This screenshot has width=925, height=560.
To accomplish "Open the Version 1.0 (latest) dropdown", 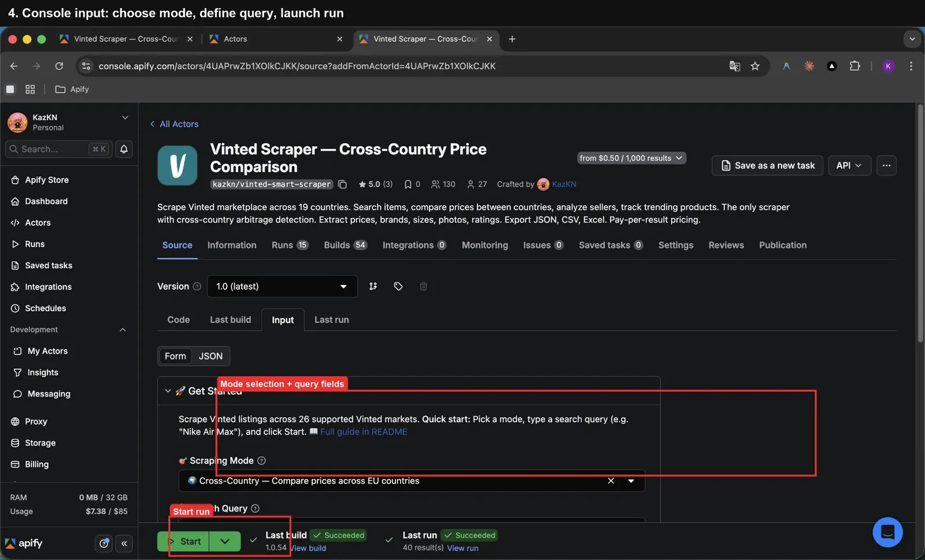I will tap(282, 286).
